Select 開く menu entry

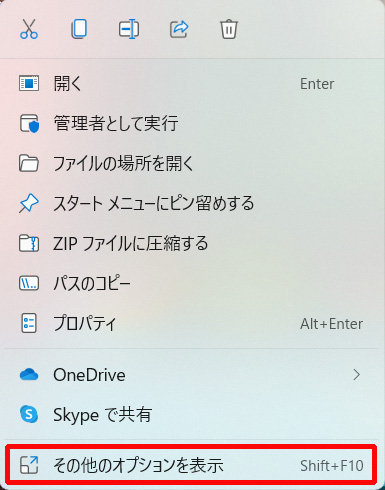(x=192, y=83)
